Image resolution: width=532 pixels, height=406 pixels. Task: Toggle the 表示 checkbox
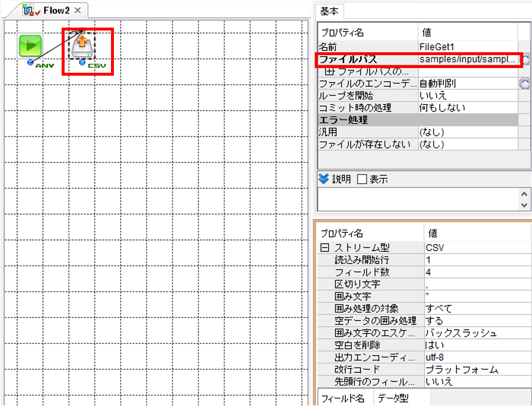click(362, 179)
